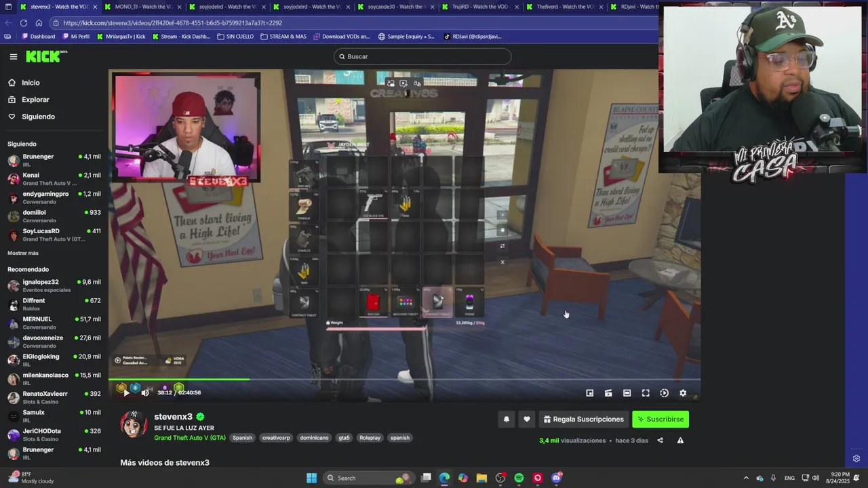
Task: Toggle theater mode
Action: [627, 393]
